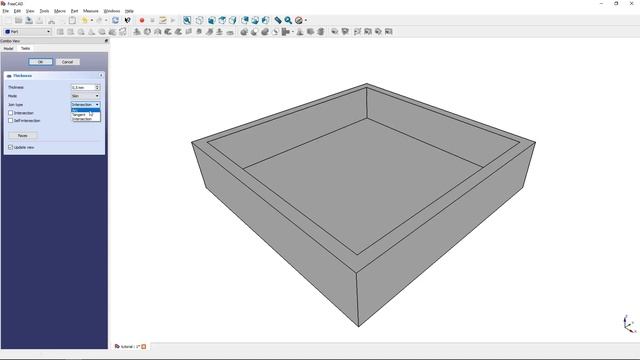Collapse the Thickness task section
This screenshot has height=360, width=640.
pyautogui.click(x=101, y=76)
